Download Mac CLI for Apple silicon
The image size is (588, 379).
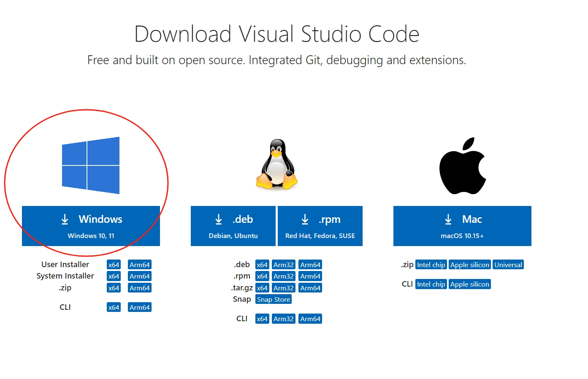[470, 284]
